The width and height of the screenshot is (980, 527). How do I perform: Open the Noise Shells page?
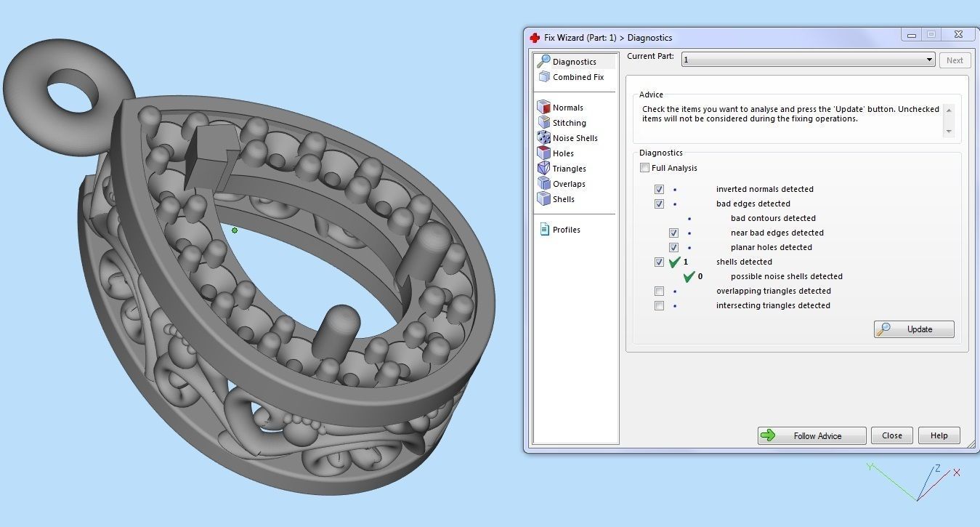[x=567, y=138]
